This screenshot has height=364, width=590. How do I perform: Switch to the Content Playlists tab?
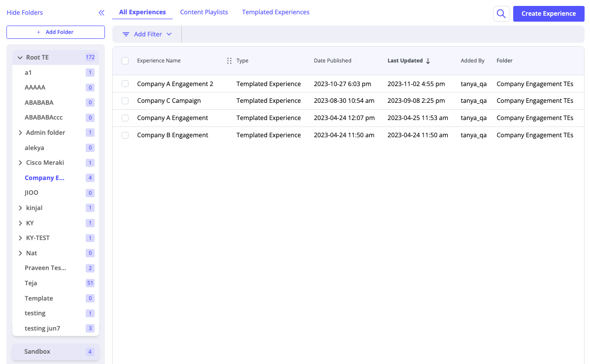[x=204, y=12]
